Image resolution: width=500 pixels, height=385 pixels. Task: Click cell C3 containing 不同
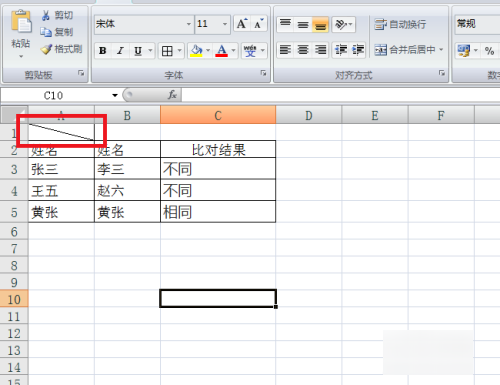coord(218,169)
